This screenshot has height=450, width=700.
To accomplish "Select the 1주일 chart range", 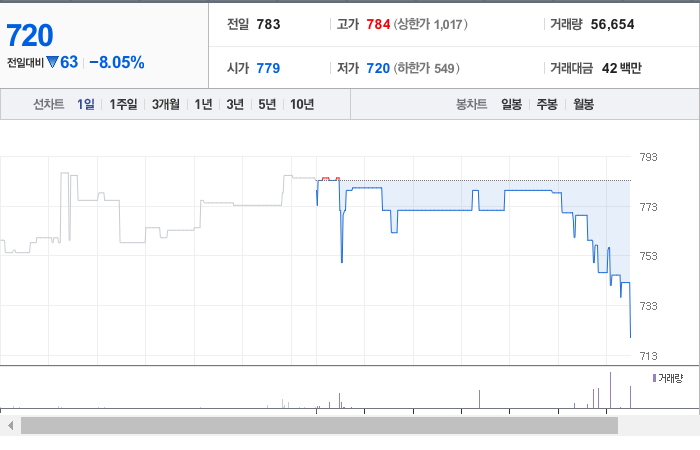I will point(123,104).
